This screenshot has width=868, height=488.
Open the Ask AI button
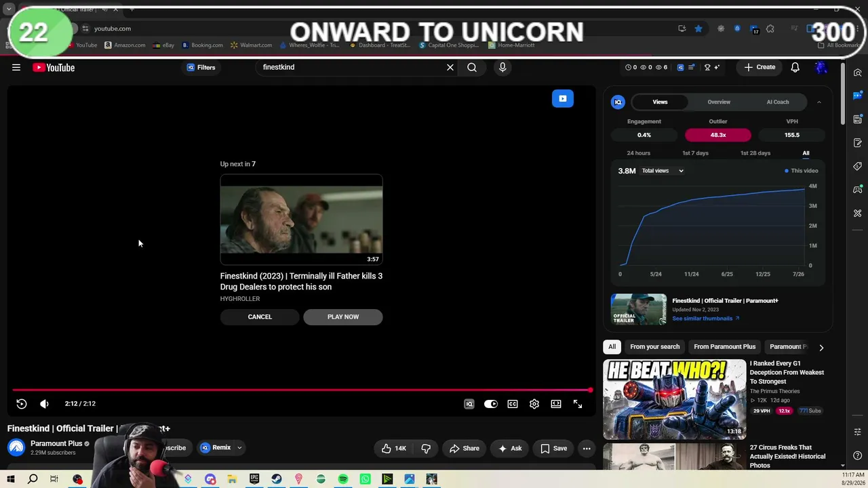(510, 448)
